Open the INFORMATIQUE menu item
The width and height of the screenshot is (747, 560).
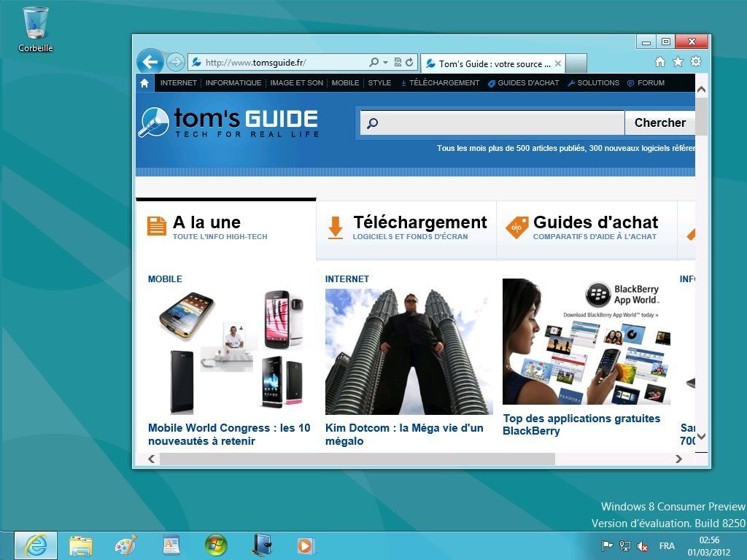(233, 83)
